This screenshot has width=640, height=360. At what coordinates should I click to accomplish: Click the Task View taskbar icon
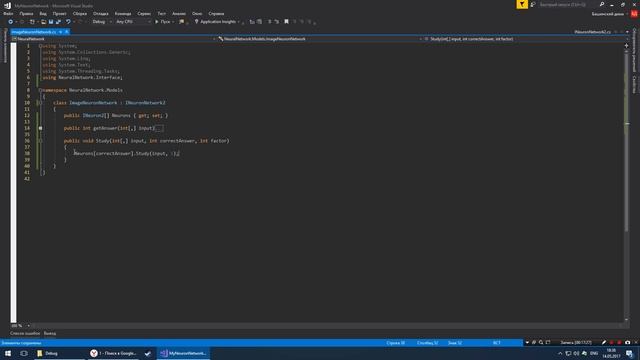[24, 353]
